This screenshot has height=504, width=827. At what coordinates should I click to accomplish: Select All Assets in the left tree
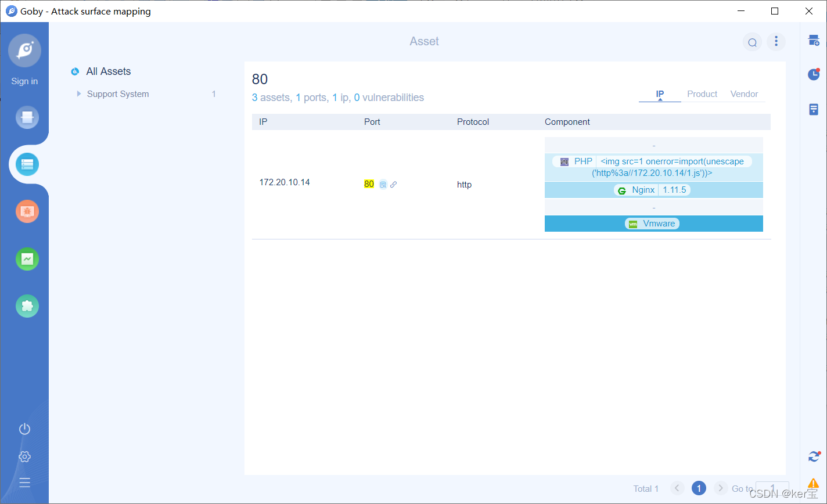pyautogui.click(x=109, y=71)
